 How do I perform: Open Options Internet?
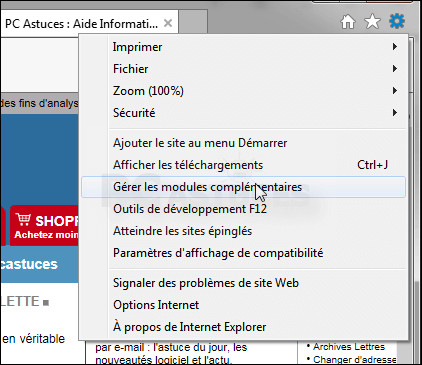click(x=243, y=305)
